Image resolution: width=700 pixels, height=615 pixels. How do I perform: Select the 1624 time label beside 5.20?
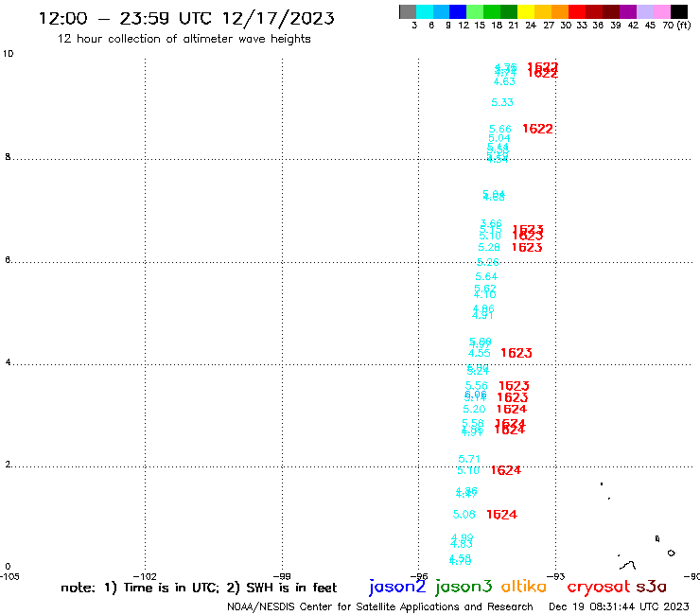coord(512,409)
